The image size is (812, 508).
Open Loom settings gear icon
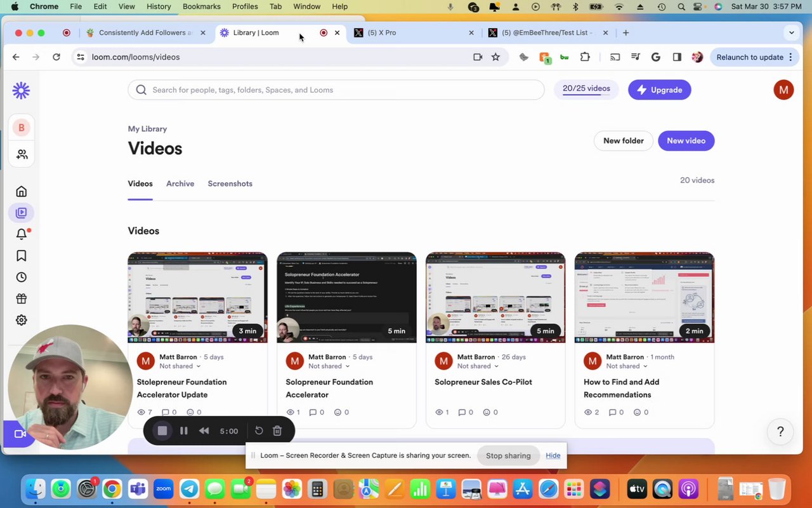click(x=21, y=320)
